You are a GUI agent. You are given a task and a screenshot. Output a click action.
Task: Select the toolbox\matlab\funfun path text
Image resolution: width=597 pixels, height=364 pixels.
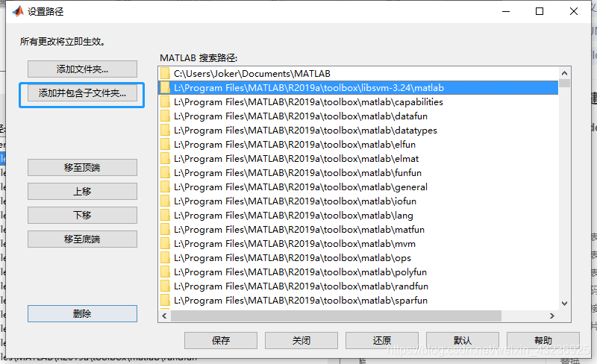(x=298, y=173)
